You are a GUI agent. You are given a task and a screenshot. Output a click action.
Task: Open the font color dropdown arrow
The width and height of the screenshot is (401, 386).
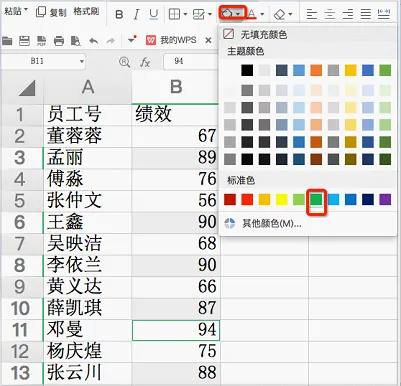point(262,14)
